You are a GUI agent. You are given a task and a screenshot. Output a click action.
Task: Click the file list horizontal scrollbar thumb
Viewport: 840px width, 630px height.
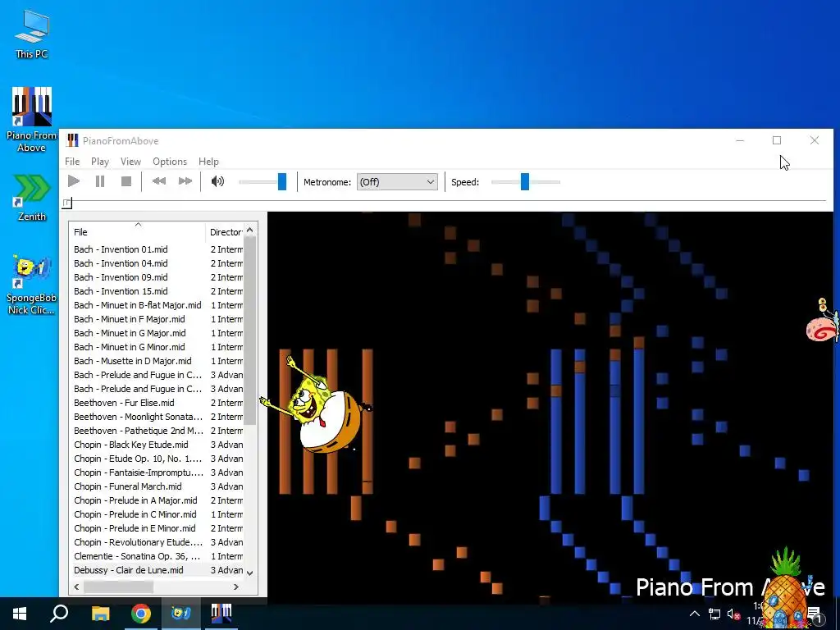[x=118, y=587]
